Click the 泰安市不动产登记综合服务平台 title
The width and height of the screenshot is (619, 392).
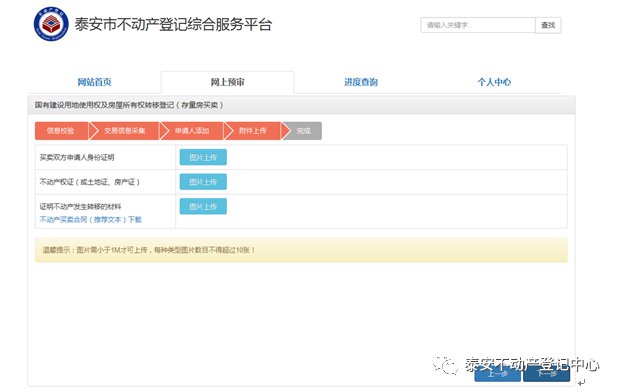(173, 24)
